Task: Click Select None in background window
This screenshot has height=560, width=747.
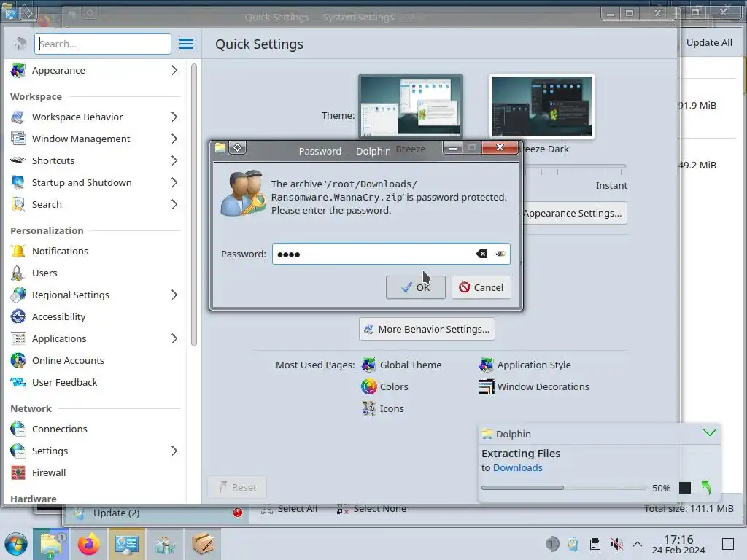Action: point(371,508)
